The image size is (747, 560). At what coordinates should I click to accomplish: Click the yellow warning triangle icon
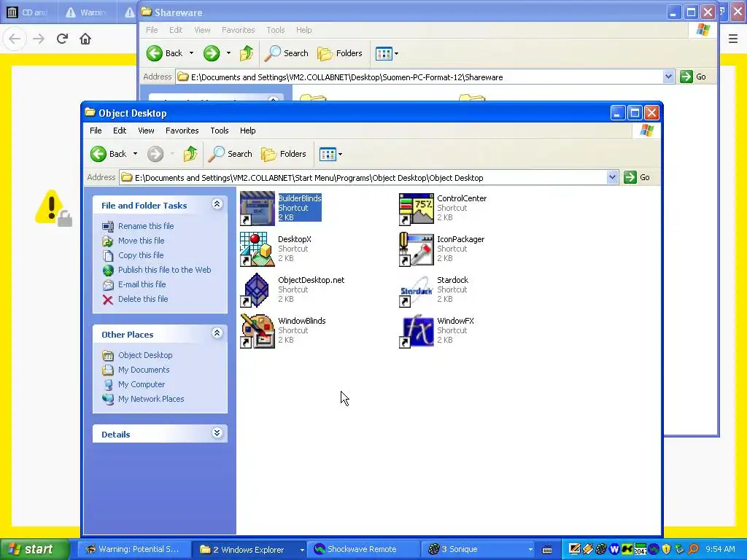click(x=52, y=208)
